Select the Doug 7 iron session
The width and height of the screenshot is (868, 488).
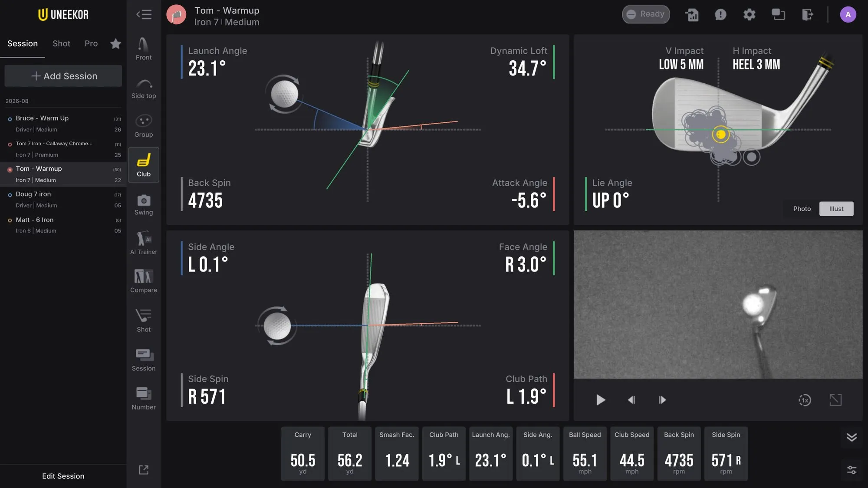tap(63, 200)
